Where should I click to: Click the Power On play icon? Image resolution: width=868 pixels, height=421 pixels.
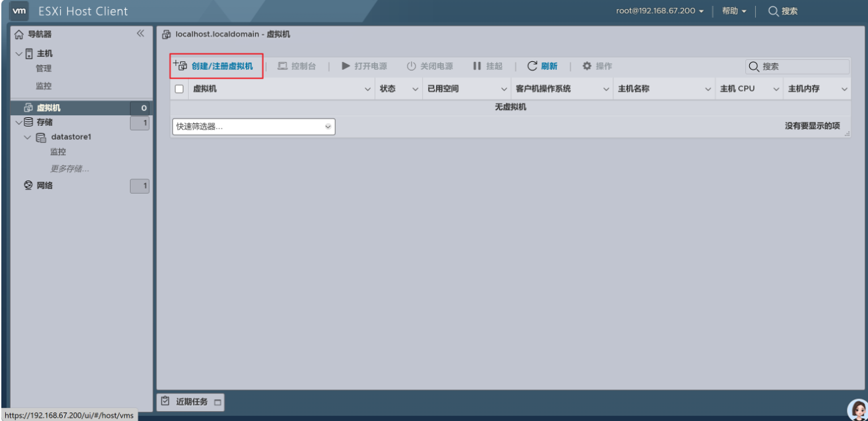coord(346,66)
